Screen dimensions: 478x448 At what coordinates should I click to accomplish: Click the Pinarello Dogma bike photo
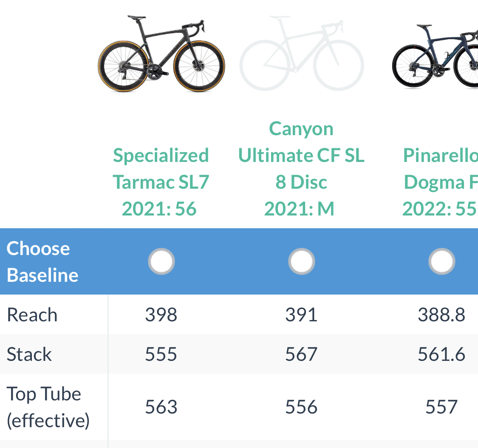(436, 55)
